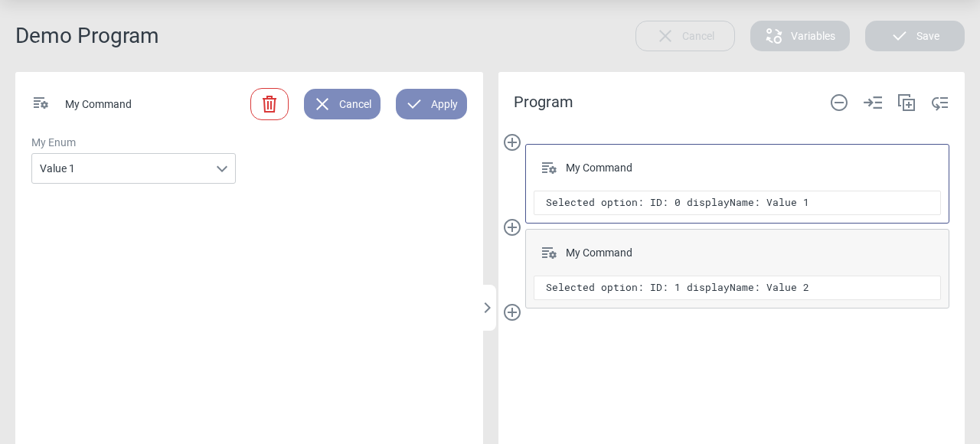Collapse the panel with the divider chevron
980x444 pixels.
pos(488,308)
